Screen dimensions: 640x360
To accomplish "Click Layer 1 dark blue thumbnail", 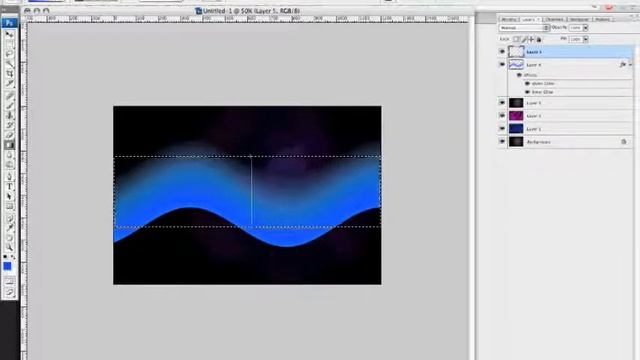I will tap(516, 129).
